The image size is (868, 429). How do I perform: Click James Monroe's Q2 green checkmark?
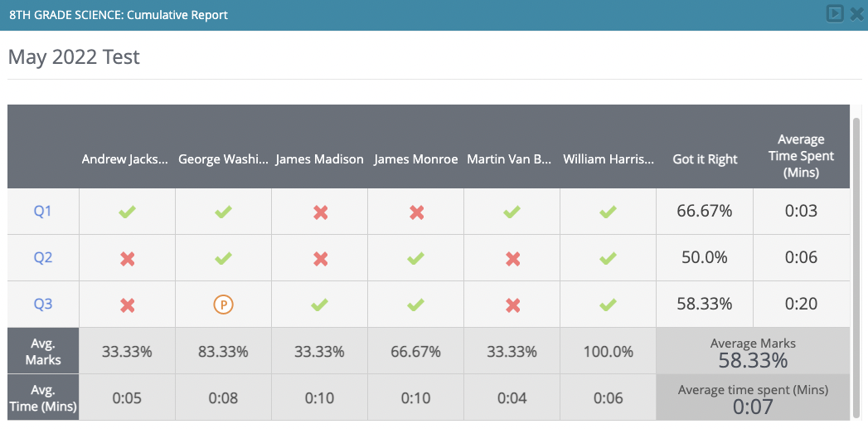pos(416,258)
